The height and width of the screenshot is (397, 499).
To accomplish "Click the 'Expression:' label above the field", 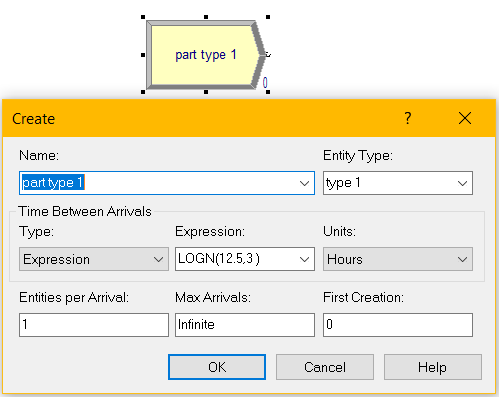I will point(210,232).
